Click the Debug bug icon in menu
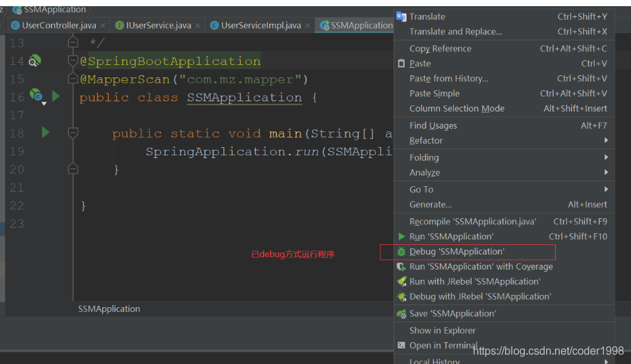The height and width of the screenshot is (364, 631). (x=401, y=251)
